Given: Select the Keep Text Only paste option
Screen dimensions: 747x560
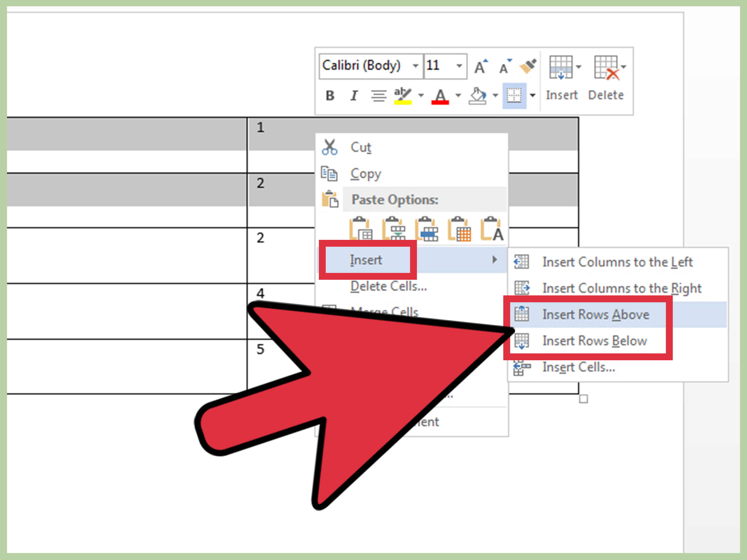Looking at the screenshot, I should coord(492,228).
